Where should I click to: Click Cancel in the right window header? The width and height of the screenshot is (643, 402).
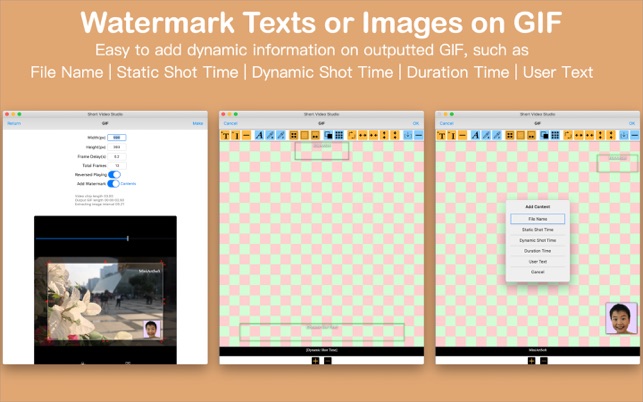(447, 123)
